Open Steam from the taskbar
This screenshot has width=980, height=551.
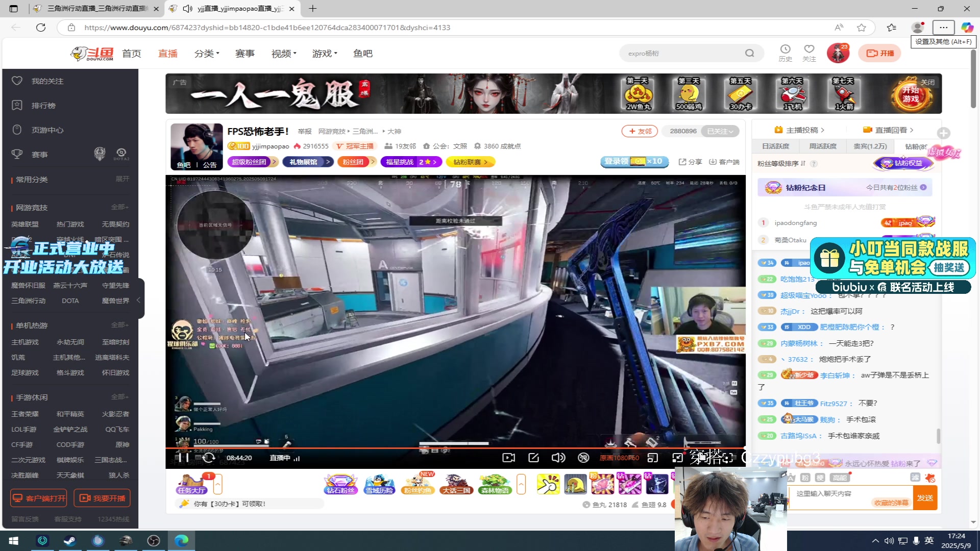70,540
